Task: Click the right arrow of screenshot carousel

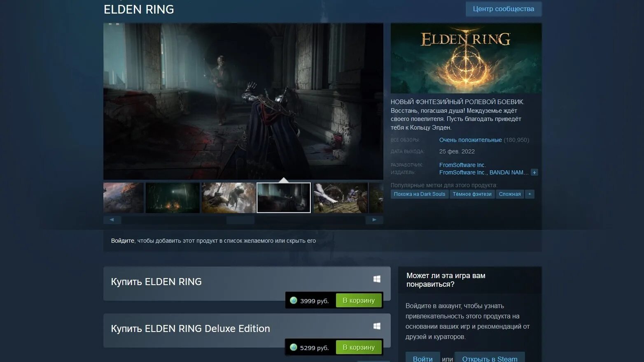Action: [x=374, y=220]
